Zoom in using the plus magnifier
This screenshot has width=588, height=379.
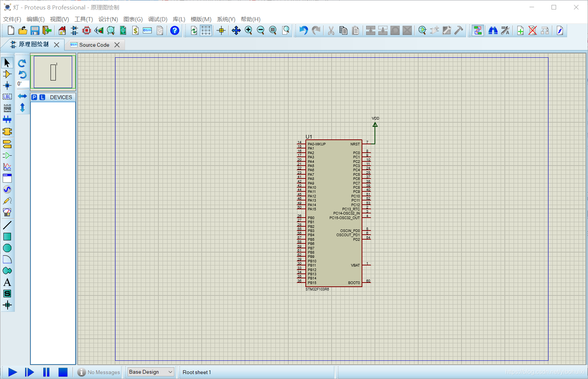[248, 30]
